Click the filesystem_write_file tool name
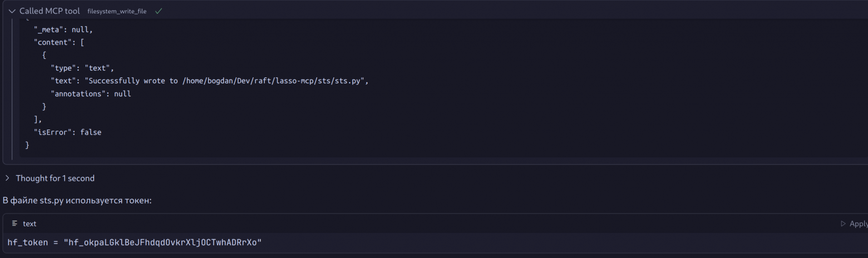Viewport: 868px width, 258px height. 117,11
